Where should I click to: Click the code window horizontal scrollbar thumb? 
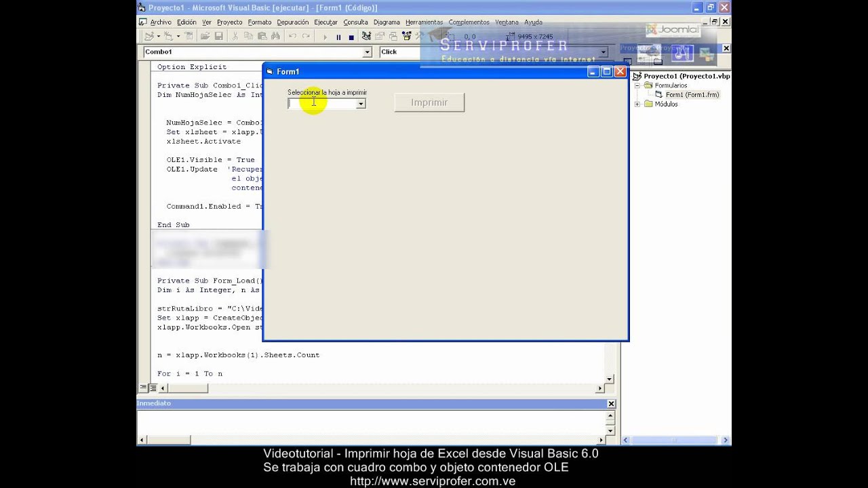[188, 388]
